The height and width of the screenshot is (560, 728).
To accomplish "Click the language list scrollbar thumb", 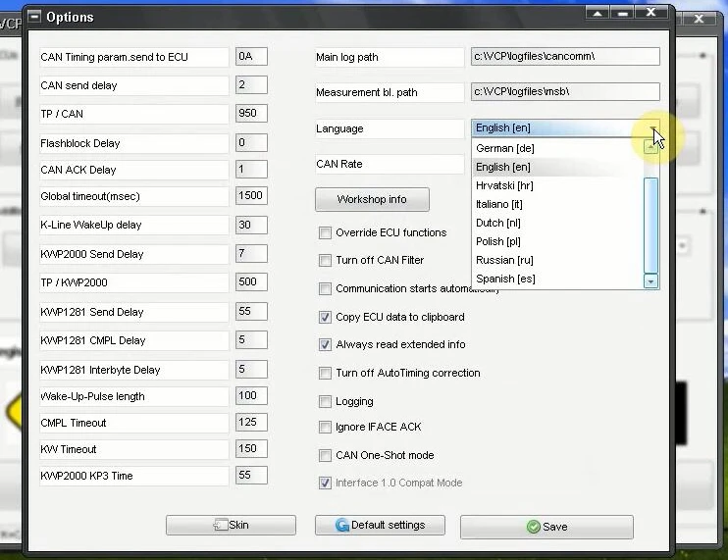I will point(650,226).
